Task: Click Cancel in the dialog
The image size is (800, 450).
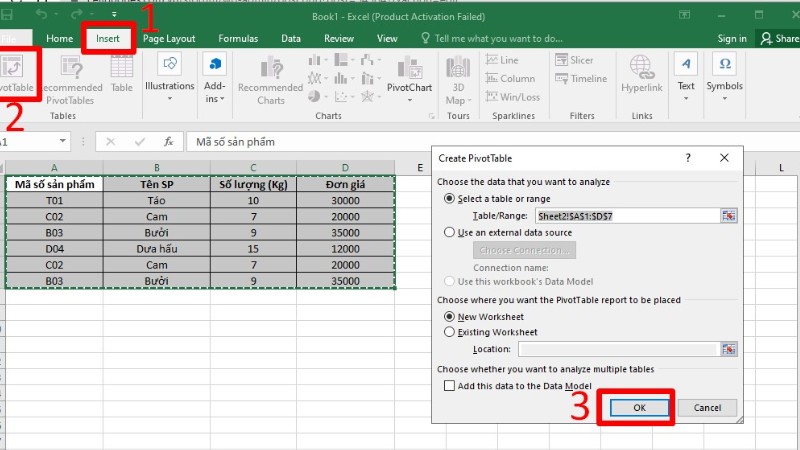Action: pyautogui.click(x=707, y=408)
